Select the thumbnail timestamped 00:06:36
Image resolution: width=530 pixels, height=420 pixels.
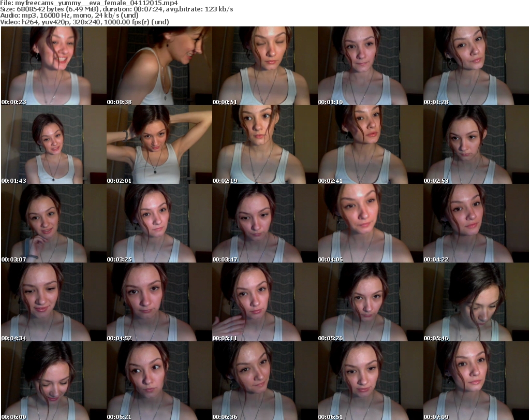coord(265,381)
